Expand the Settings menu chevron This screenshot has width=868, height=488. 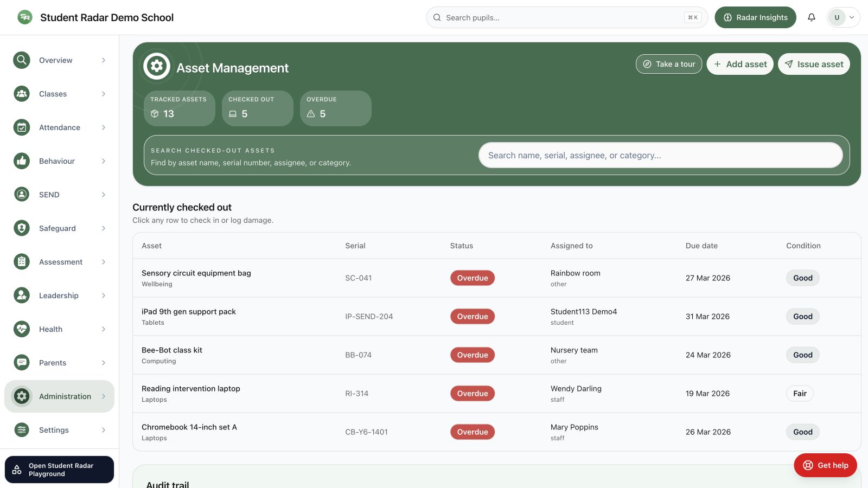point(104,430)
